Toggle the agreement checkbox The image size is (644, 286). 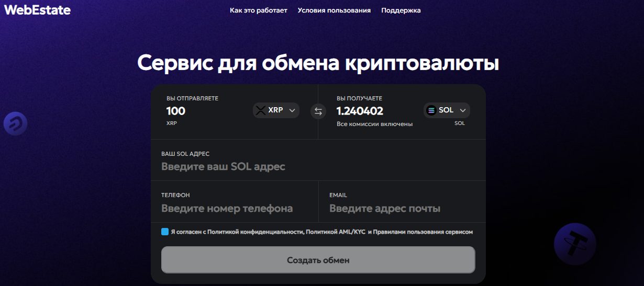[165, 232]
